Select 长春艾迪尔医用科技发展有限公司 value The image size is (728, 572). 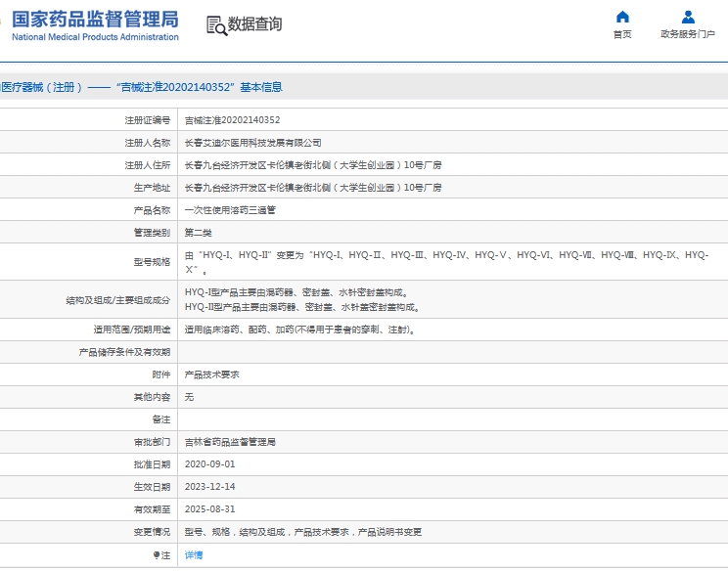click(x=253, y=143)
